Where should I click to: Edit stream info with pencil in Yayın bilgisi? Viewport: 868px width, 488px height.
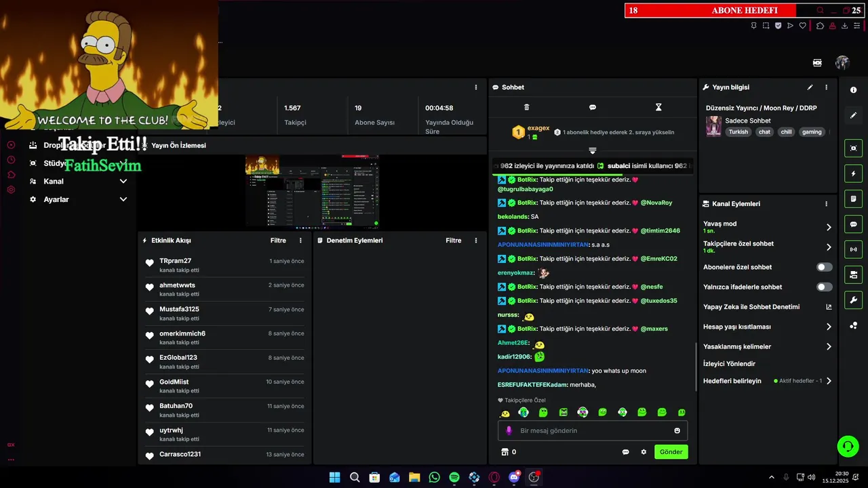coord(810,87)
